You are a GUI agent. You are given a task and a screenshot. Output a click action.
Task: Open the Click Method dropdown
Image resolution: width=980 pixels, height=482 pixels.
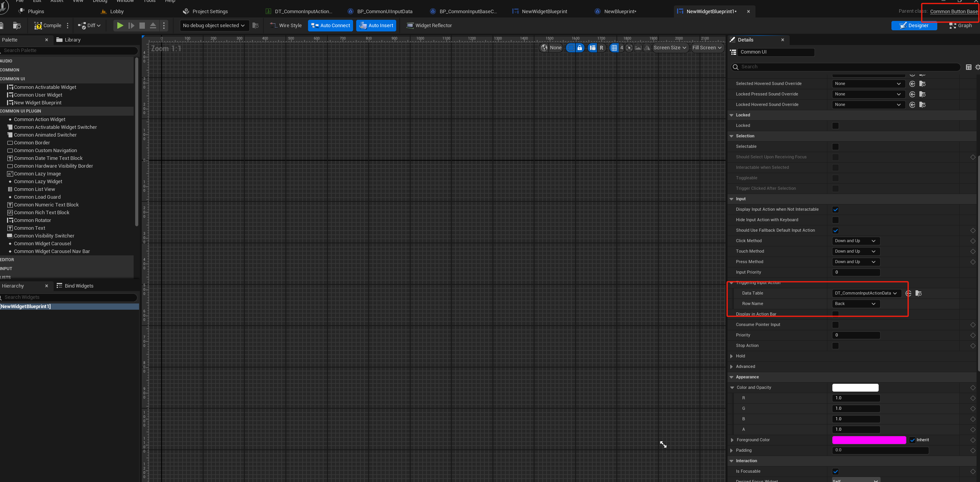coord(856,241)
